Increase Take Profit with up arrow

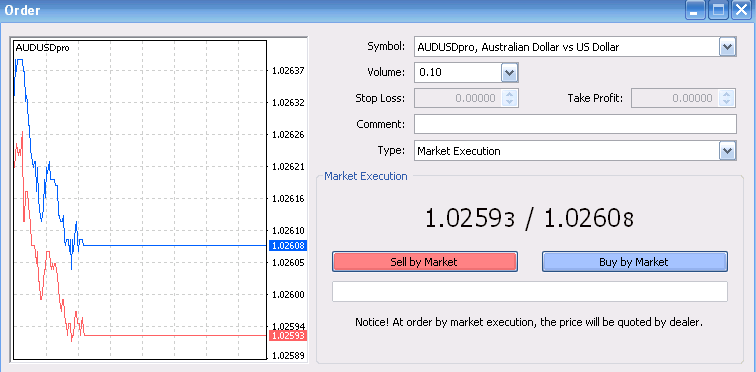pos(727,94)
